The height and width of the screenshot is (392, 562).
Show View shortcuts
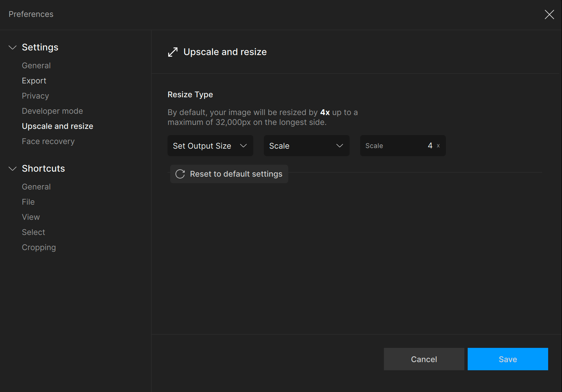[x=31, y=217]
